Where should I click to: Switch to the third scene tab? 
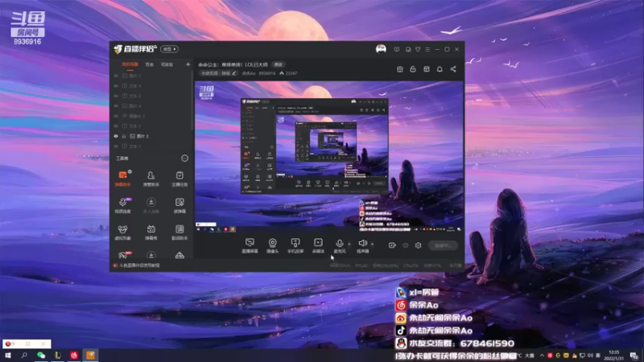click(x=167, y=64)
